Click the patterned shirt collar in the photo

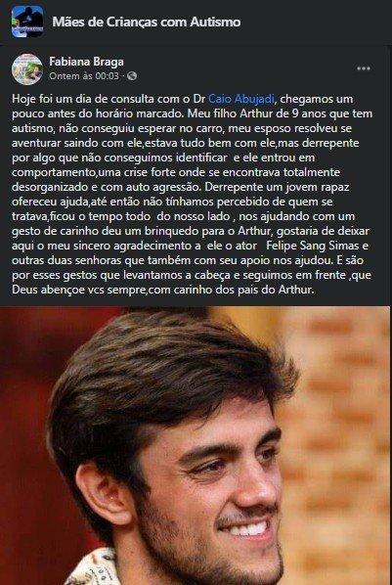click(x=90, y=569)
